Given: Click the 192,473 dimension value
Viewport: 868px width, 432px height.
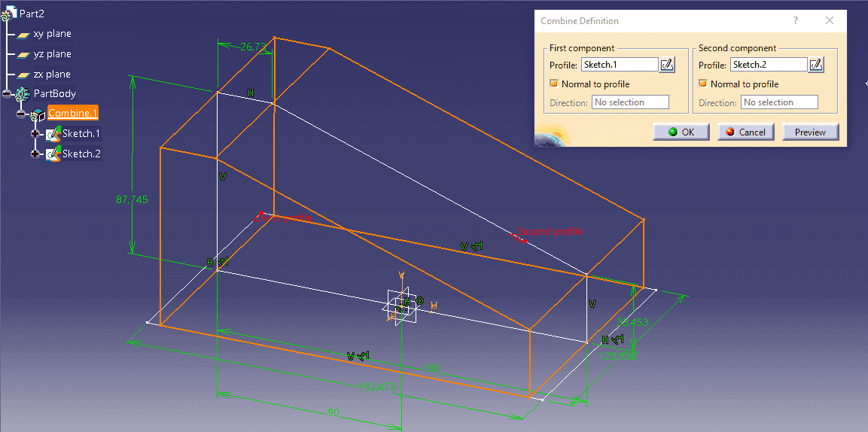Looking at the screenshot, I should point(377,387).
